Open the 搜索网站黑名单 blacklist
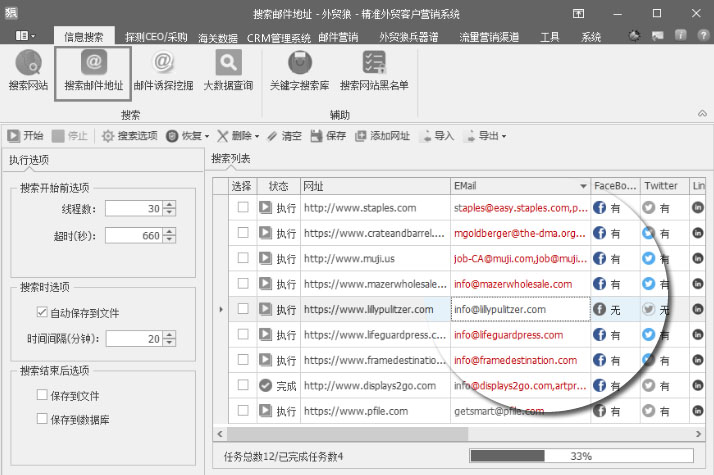Viewport: 714px width, 475px height. coord(374,70)
